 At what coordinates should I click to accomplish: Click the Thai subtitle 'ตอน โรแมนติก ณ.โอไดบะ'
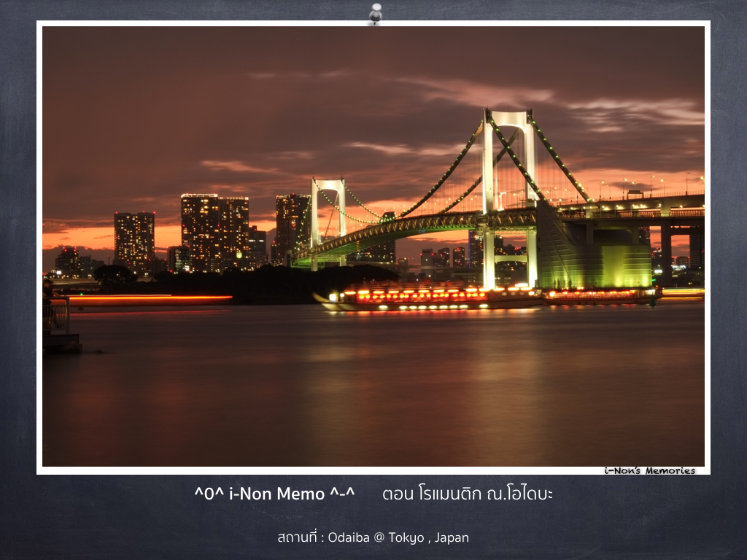(468, 494)
